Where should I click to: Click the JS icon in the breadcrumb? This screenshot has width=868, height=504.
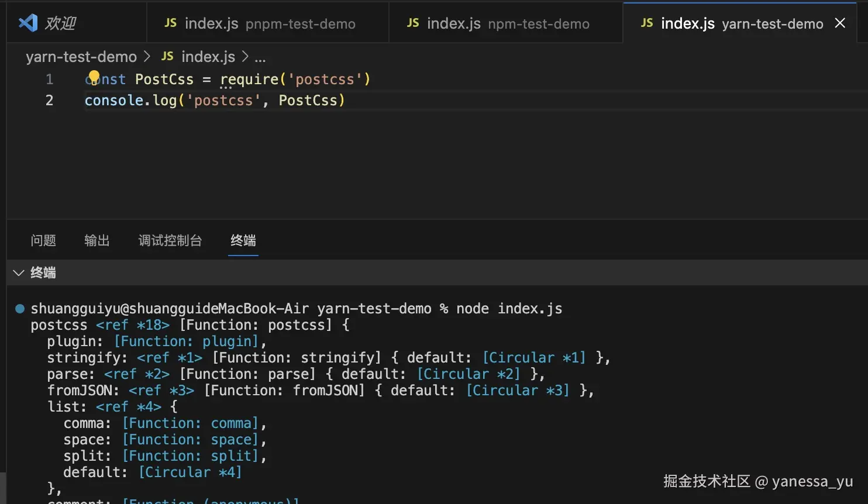click(x=167, y=56)
